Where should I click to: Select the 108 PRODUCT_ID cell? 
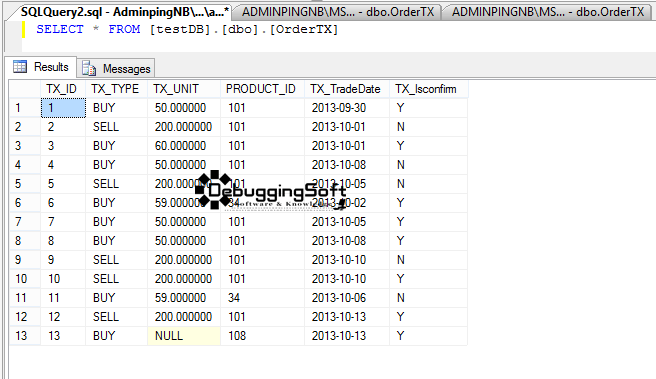pyautogui.click(x=262, y=336)
